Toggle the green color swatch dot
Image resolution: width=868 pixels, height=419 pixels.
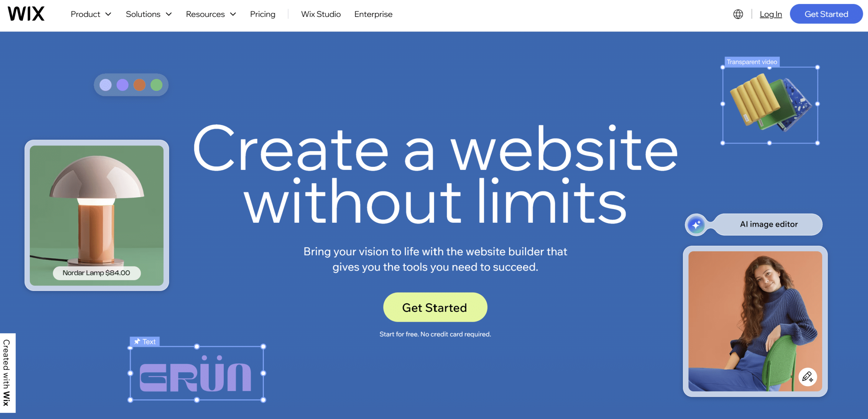[x=157, y=85]
